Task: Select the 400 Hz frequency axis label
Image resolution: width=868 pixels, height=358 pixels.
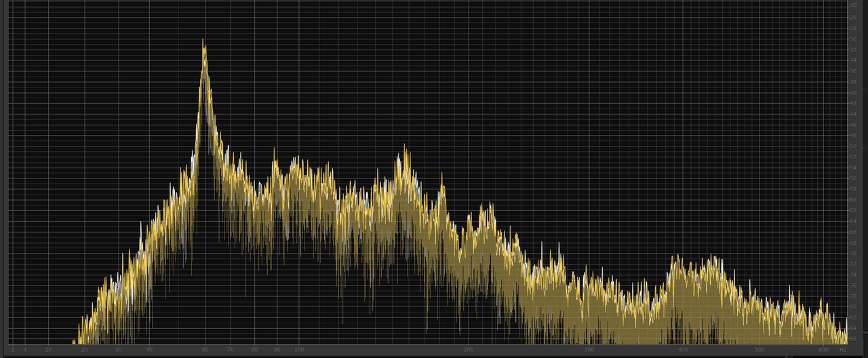Action: (x=682, y=350)
